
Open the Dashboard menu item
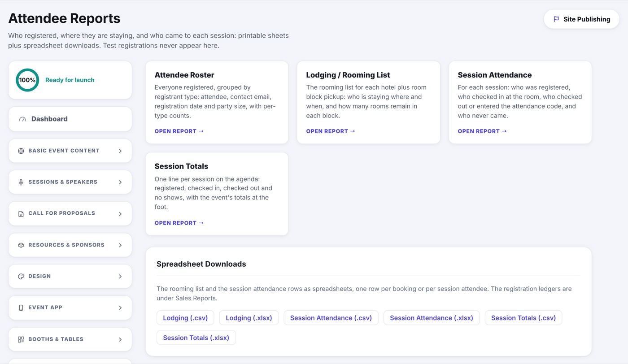(x=70, y=119)
